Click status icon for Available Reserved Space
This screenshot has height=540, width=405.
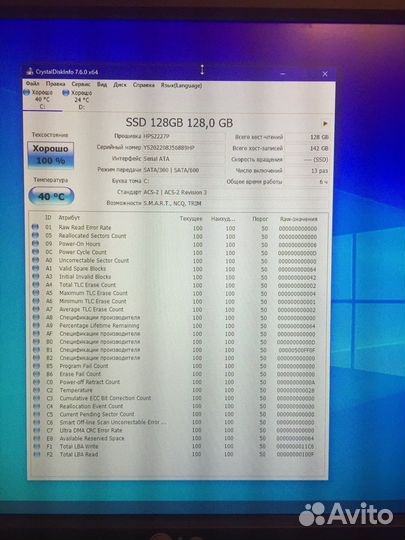(x=37, y=438)
